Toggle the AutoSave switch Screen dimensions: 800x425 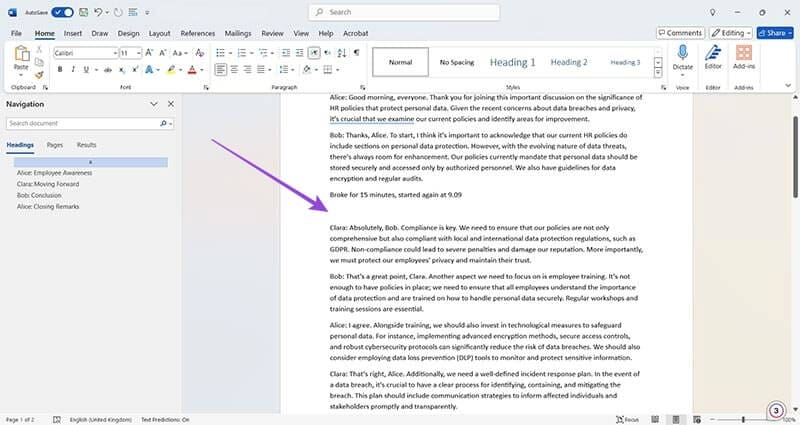(x=62, y=12)
